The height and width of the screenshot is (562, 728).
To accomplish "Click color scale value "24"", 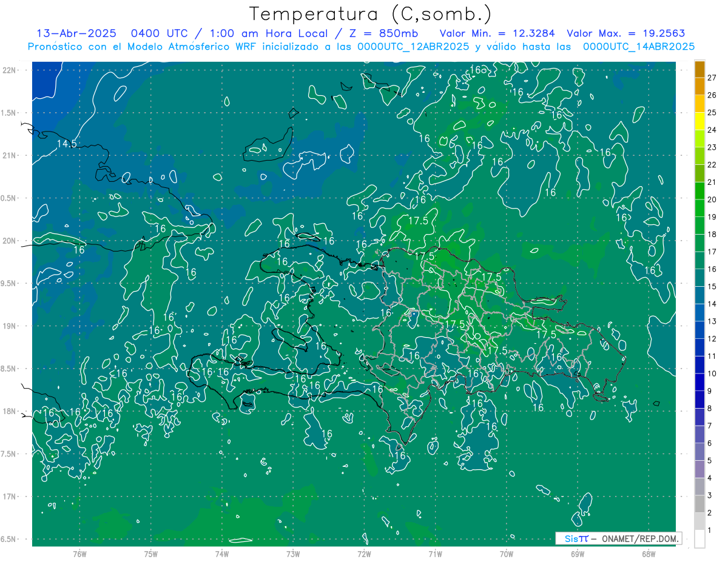I will point(712,130).
